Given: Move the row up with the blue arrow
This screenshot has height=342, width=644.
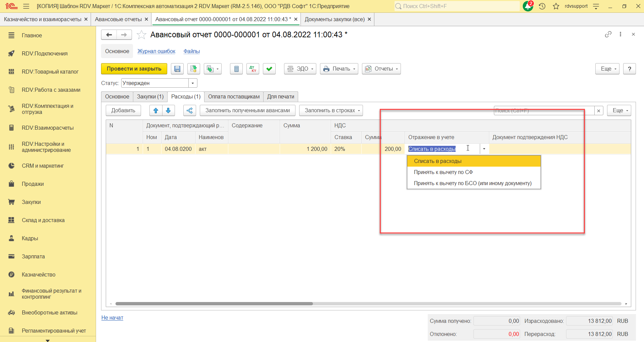Looking at the screenshot, I should [x=156, y=111].
